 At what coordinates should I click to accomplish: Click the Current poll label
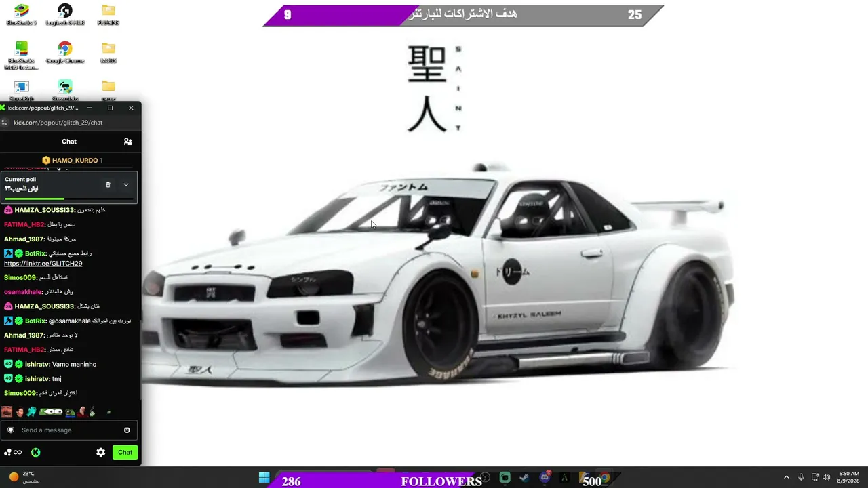[20, 180]
